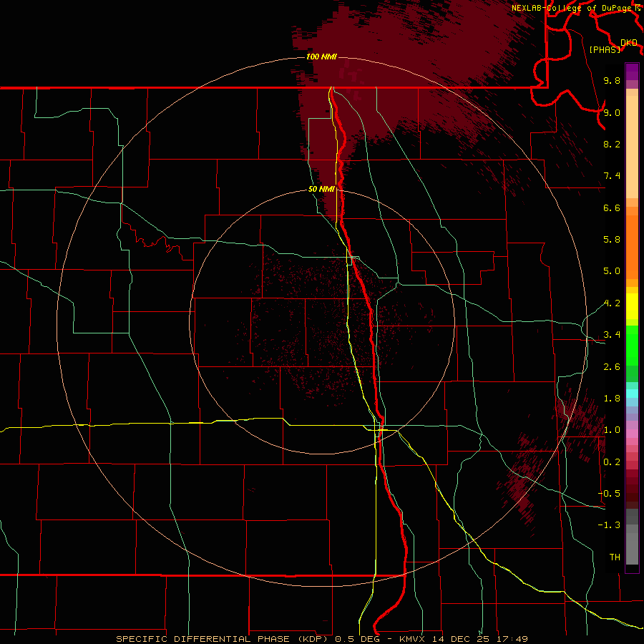644x644 pixels.
Task: Click the -0.5 value on the color scale
Action: [609, 494]
